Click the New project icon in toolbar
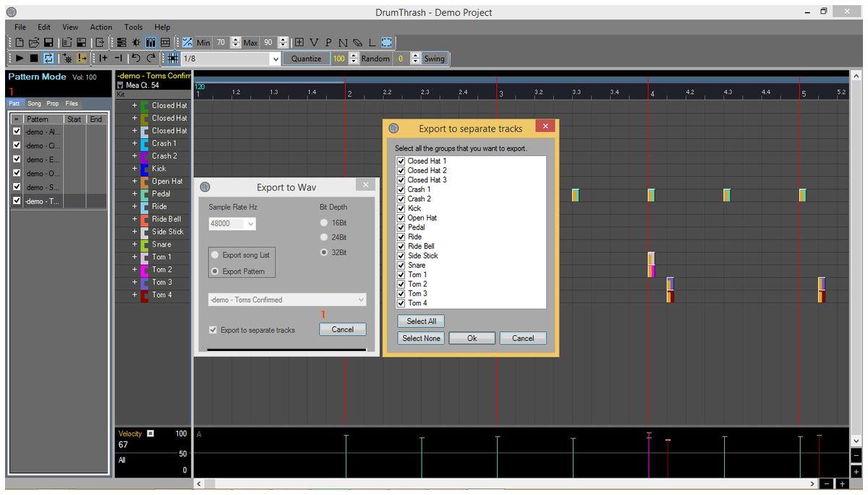This screenshot has height=495, width=868. [x=20, y=43]
